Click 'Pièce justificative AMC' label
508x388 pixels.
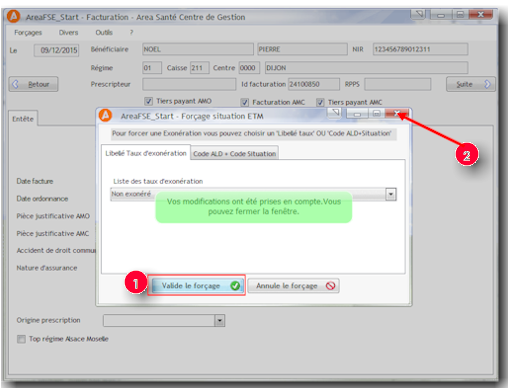pyautogui.click(x=53, y=233)
